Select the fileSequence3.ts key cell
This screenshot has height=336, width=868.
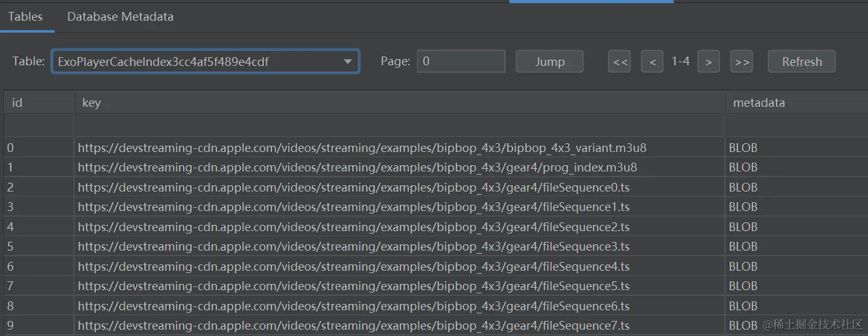[x=400, y=246]
